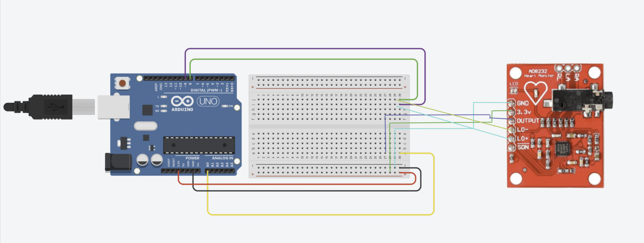644x243 pixels.
Task: Click the Arduino digital pin 8 header
Action: (190, 78)
